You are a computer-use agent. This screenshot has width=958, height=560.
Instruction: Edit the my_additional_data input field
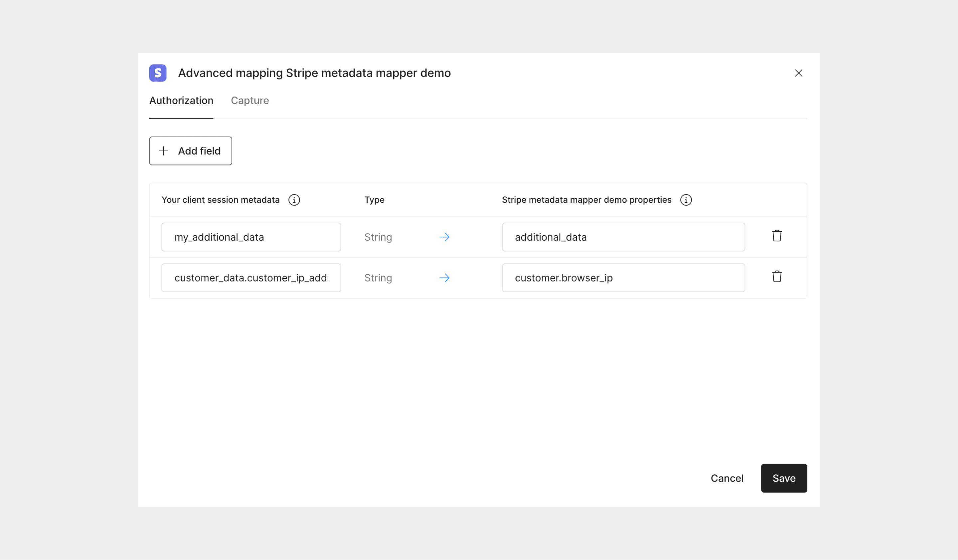pos(251,237)
